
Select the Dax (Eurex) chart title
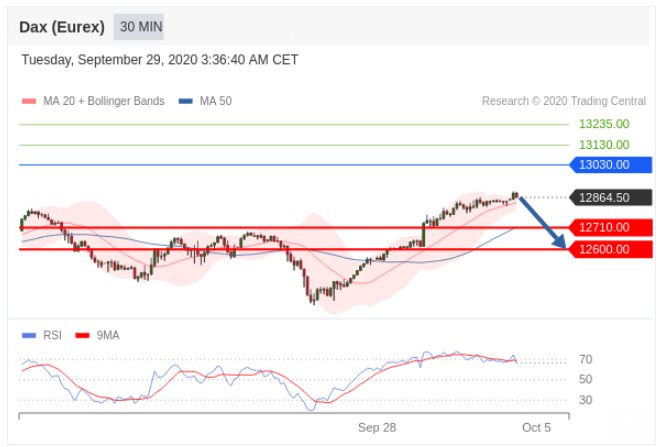click(62, 27)
